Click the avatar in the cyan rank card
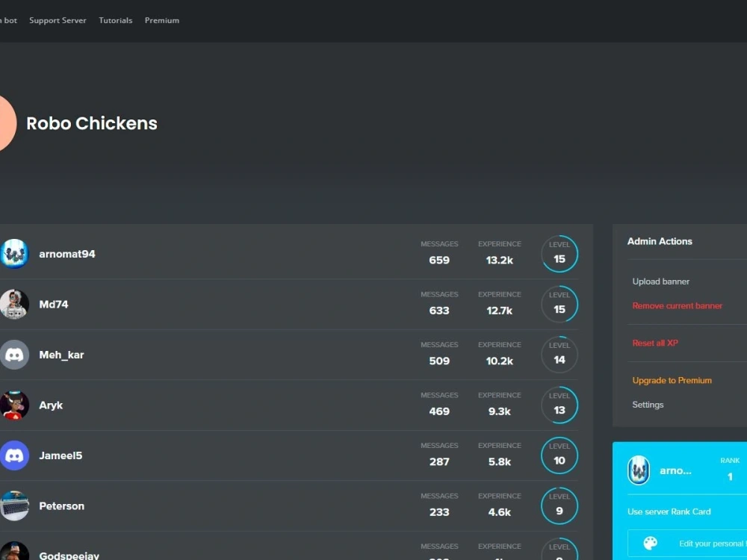Image resolution: width=747 pixels, height=560 pixels. tap(639, 470)
